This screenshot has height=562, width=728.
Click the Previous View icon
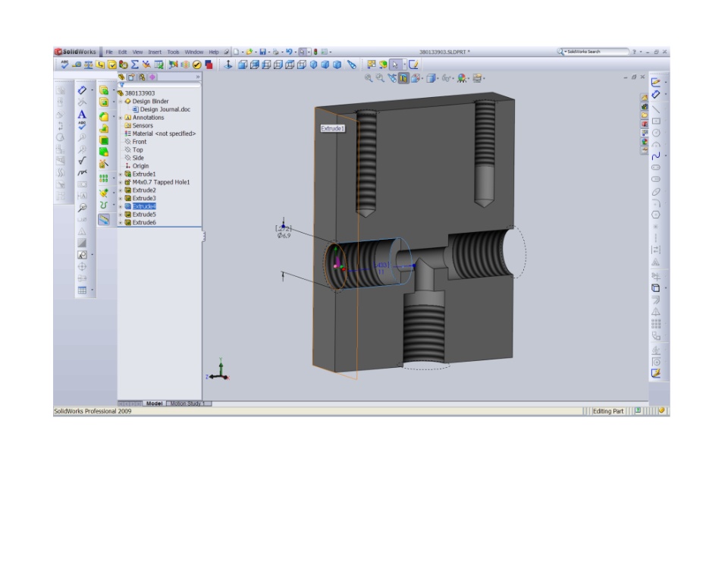(x=392, y=78)
